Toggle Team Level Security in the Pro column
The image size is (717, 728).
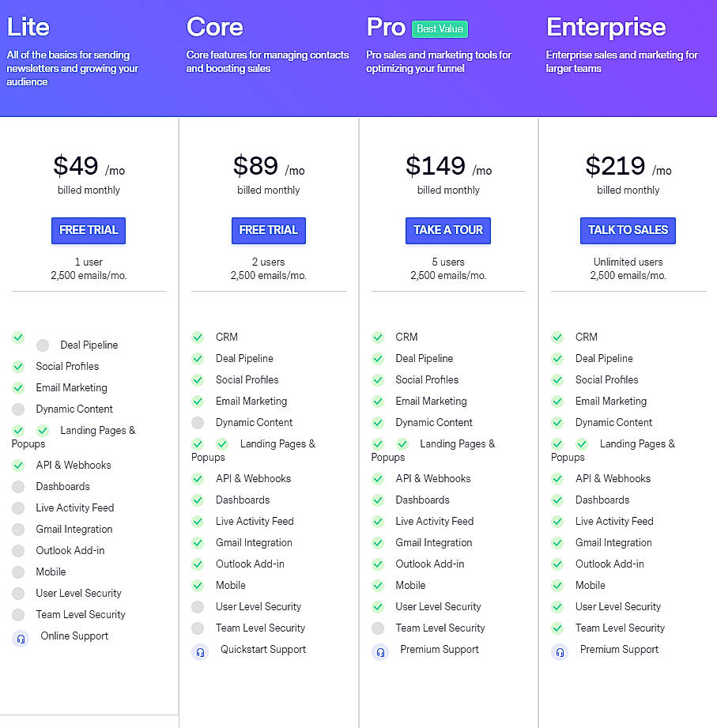coord(377,628)
